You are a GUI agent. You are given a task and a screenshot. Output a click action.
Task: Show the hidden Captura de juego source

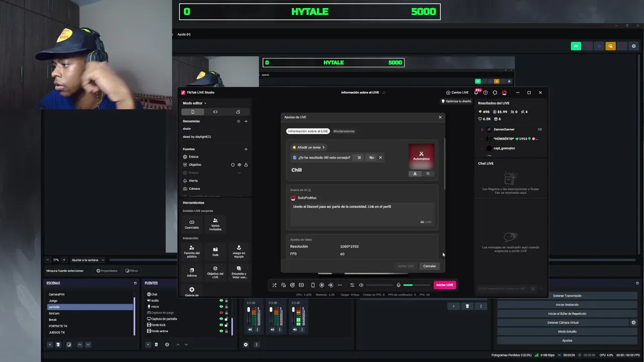click(x=221, y=313)
